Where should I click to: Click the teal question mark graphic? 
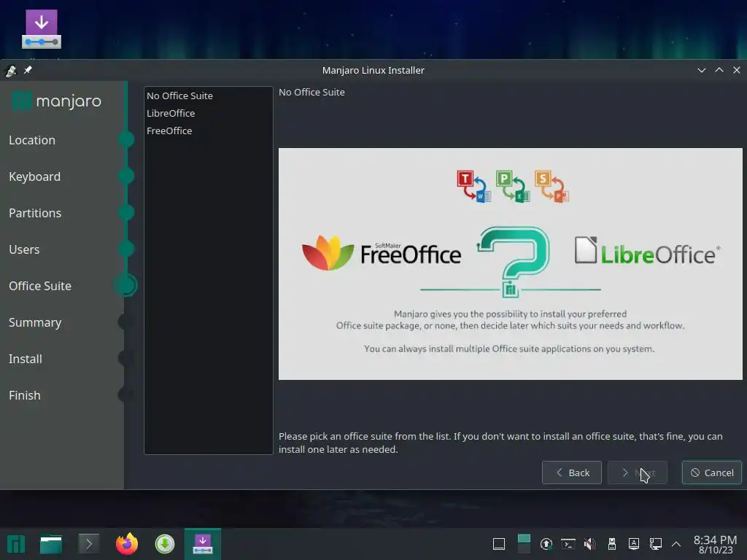pos(513,261)
